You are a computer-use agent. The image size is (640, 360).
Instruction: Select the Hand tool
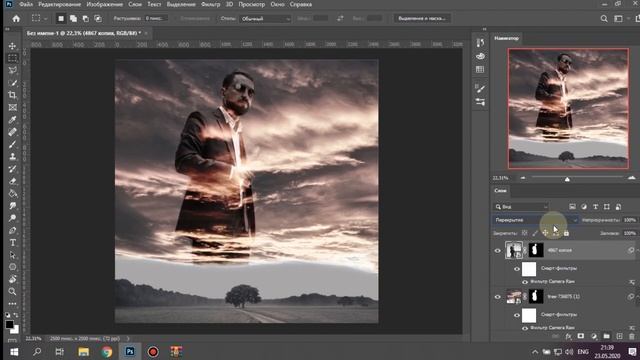13,279
